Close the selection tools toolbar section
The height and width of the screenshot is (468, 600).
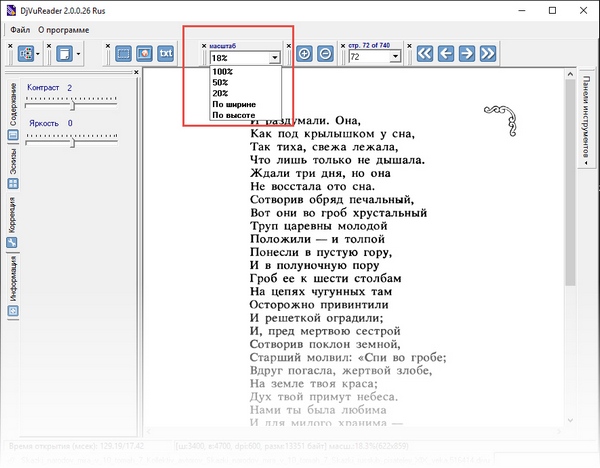point(108,46)
